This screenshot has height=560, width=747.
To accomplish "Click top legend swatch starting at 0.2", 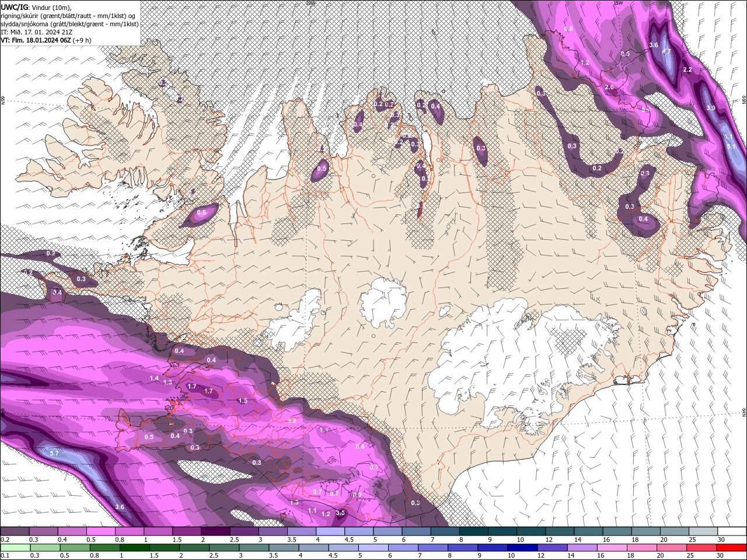I will point(15,531).
